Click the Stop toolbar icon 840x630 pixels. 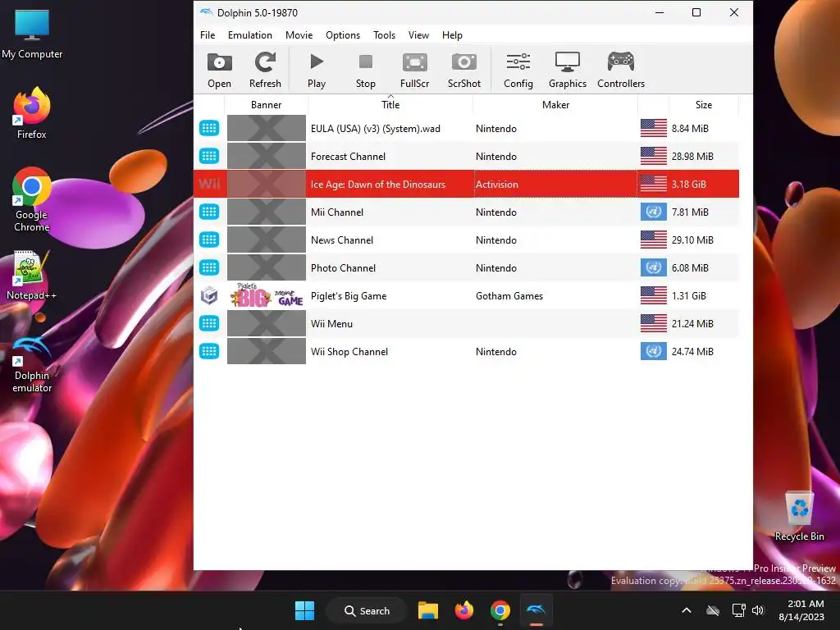365,70
